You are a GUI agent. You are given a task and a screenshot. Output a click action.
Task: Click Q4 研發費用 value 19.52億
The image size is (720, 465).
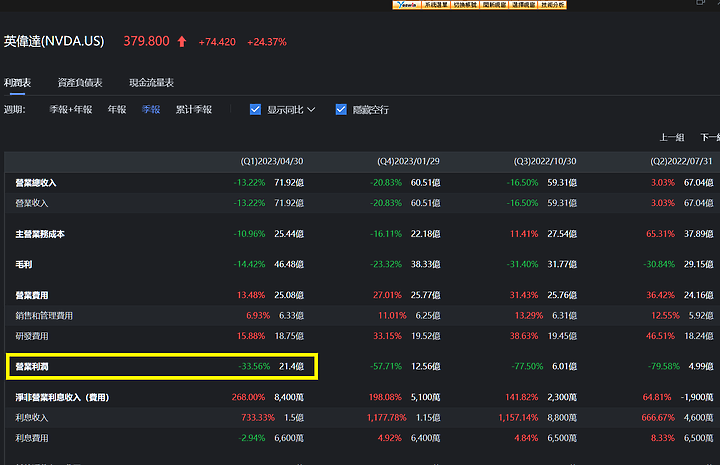click(x=425, y=336)
